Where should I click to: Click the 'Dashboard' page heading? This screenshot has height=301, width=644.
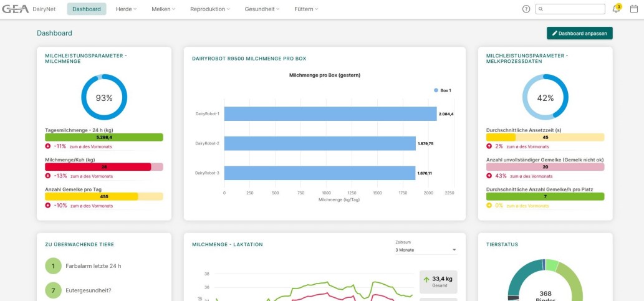(54, 33)
